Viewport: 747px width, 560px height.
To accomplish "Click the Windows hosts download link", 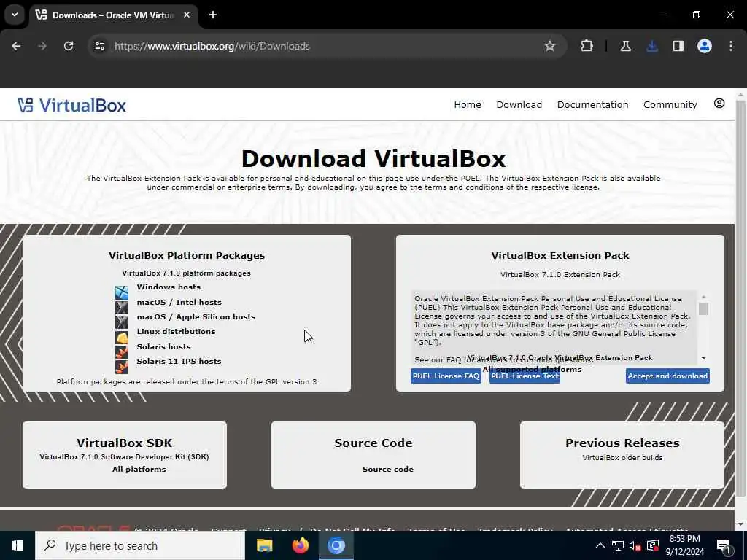I will point(169,287).
